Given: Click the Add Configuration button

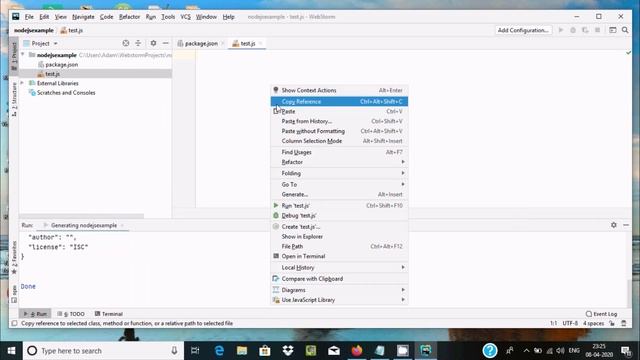Looking at the screenshot, I should (523, 30).
